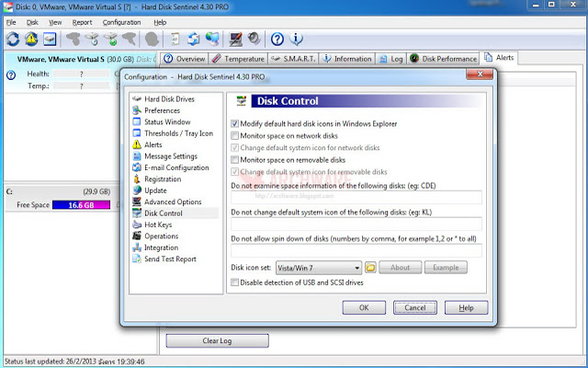
Task: Open the View menu
Action: pos(55,22)
